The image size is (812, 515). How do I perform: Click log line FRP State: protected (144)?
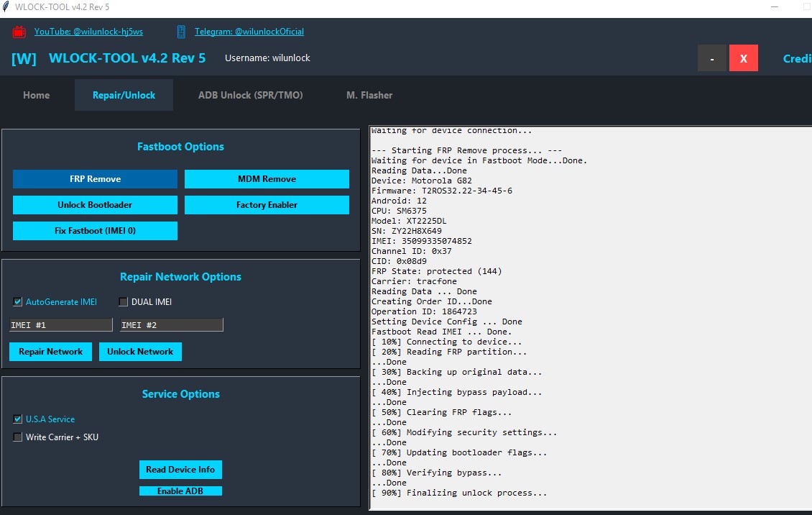437,271
